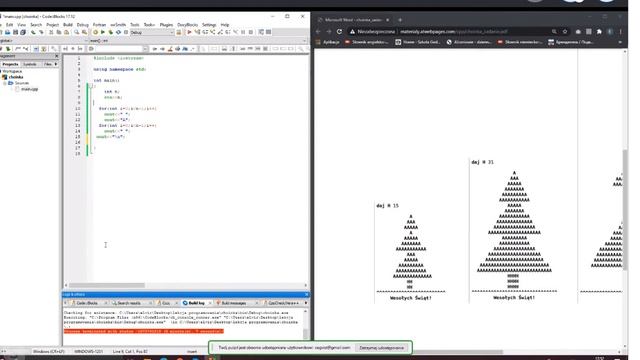
Task: Open the global scope dropdown
Action: click(x=44, y=41)
